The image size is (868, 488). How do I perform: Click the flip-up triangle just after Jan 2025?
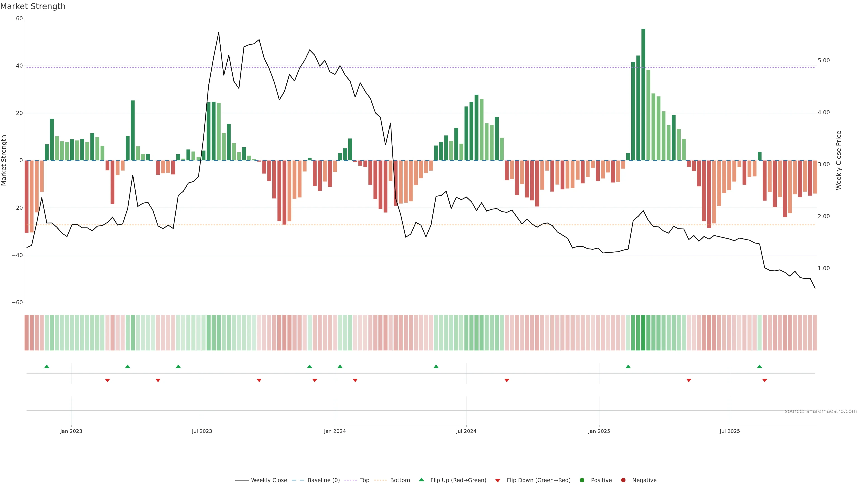tap(628, 366)
